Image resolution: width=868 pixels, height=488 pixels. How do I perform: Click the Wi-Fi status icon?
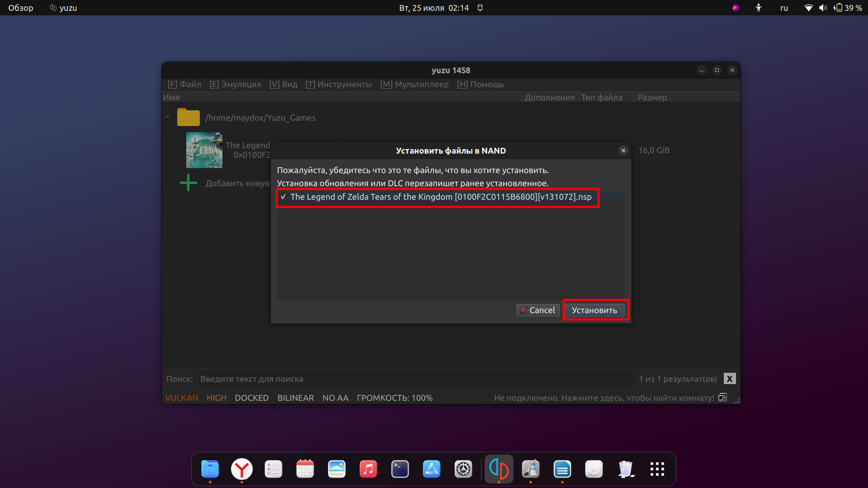[x=808, y=8]
